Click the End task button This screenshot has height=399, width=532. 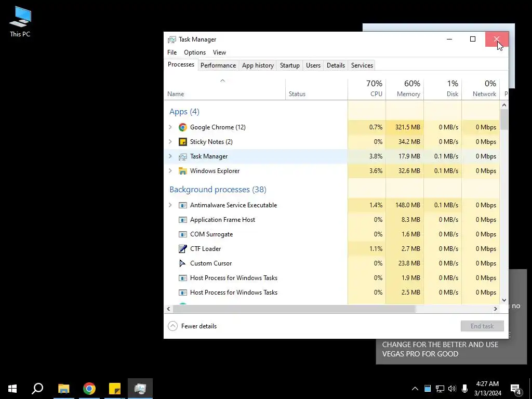[x=482, y=326]
